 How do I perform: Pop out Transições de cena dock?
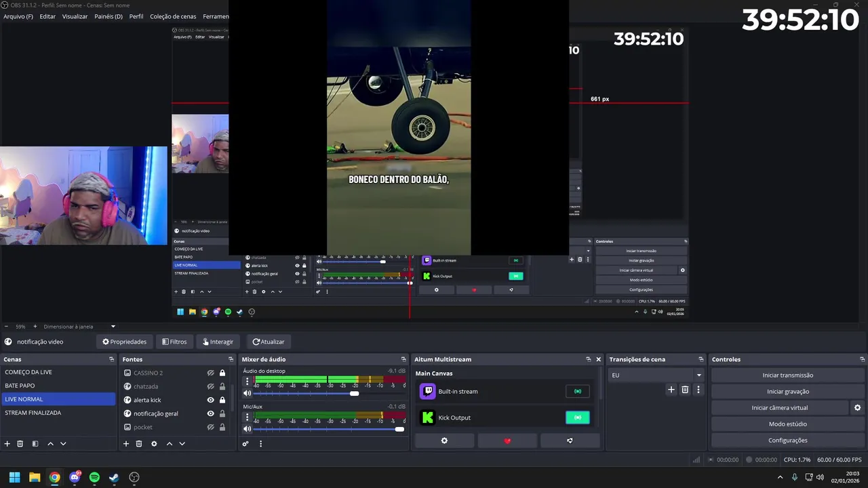pos(701,359)
